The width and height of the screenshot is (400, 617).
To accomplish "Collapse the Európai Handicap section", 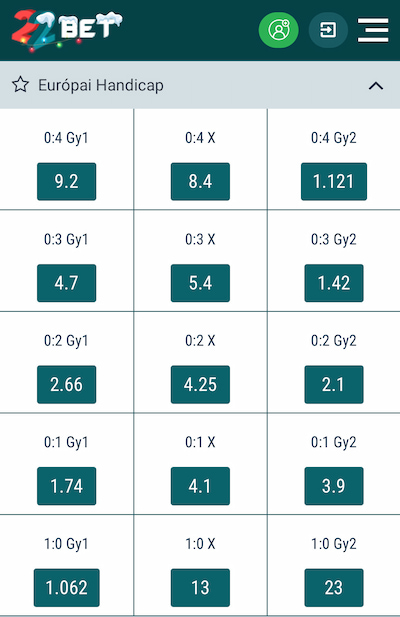I will coord(376,85).
